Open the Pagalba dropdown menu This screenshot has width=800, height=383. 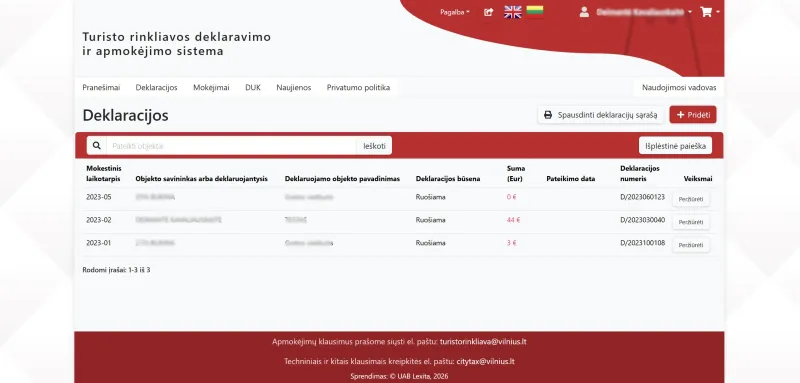click(455, 12)
